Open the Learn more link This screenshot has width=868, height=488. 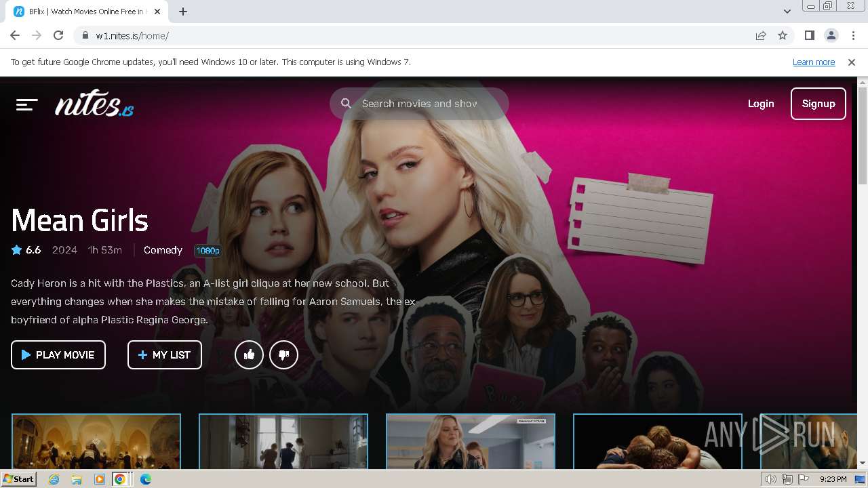pos(814,62)
